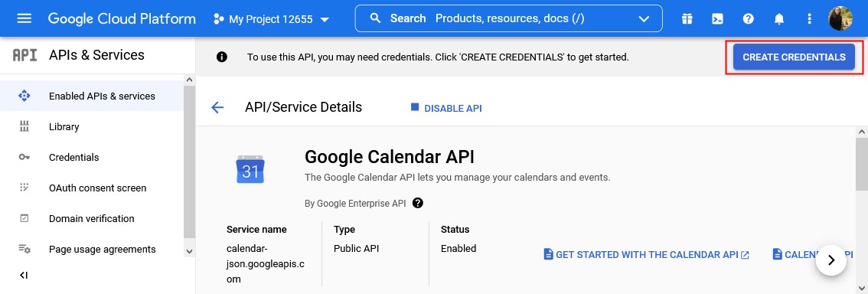Screen dimensions: 868x294
Task: Go back with the left arrow
Action: (x=217, y=107)
